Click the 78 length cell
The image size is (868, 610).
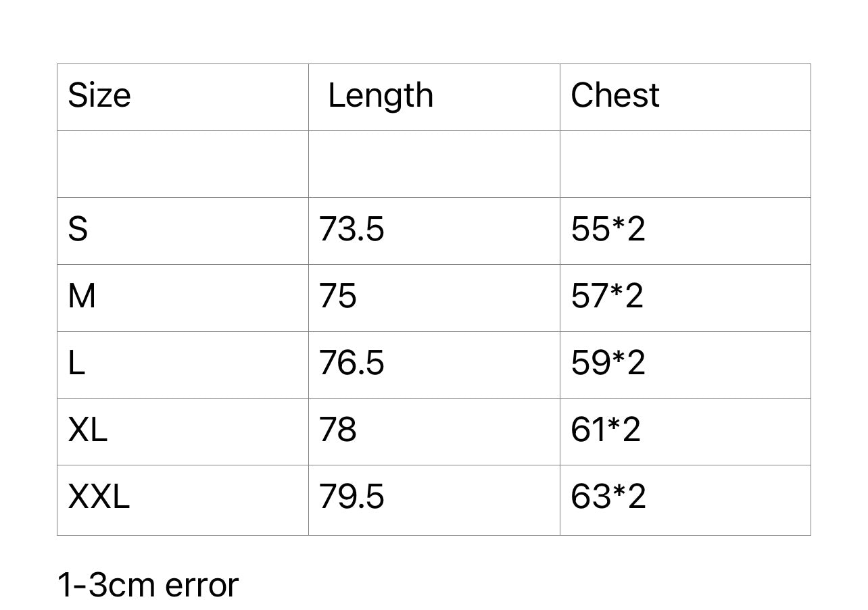pos(337,430)
